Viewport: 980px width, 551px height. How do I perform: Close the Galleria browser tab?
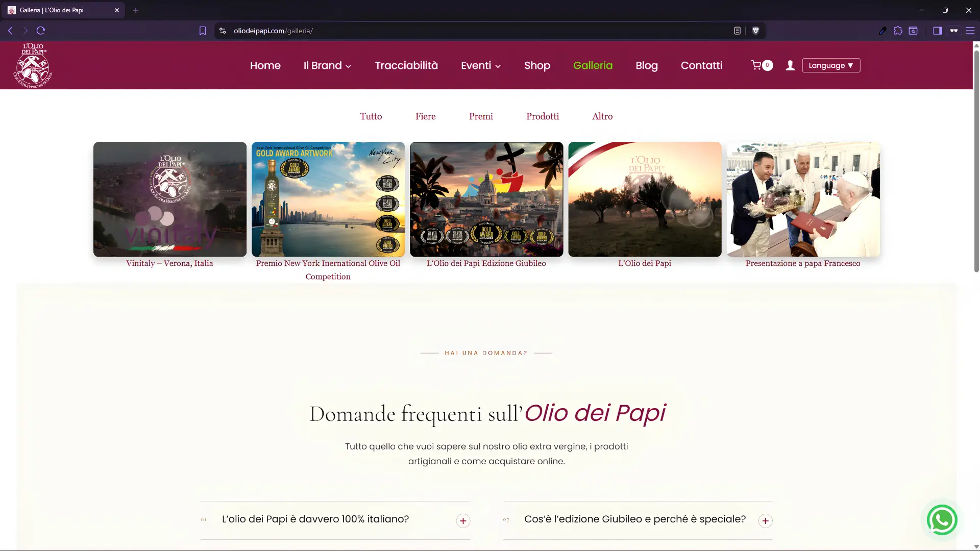pos(117,10)
